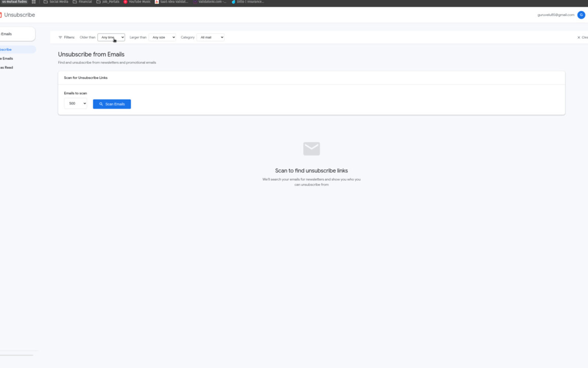Click 'Scan to find unsubscribe links' text

pos(311,171)
